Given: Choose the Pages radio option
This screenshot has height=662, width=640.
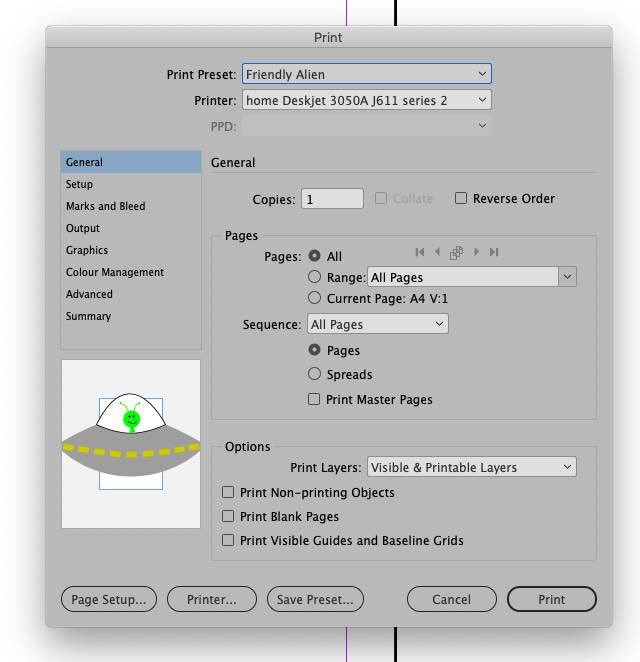Looking at the screenshot, I should click(314, 350).
